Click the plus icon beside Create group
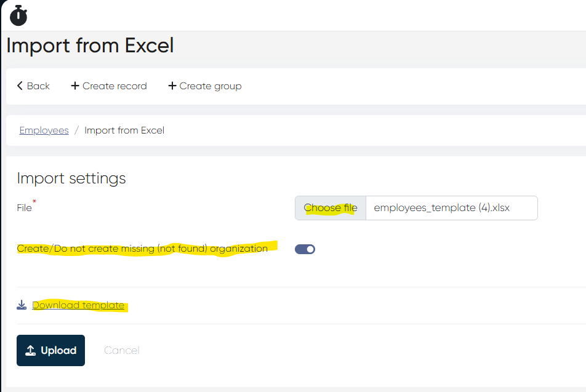Viewport: 586px width, 392px height. coord(172,86)
